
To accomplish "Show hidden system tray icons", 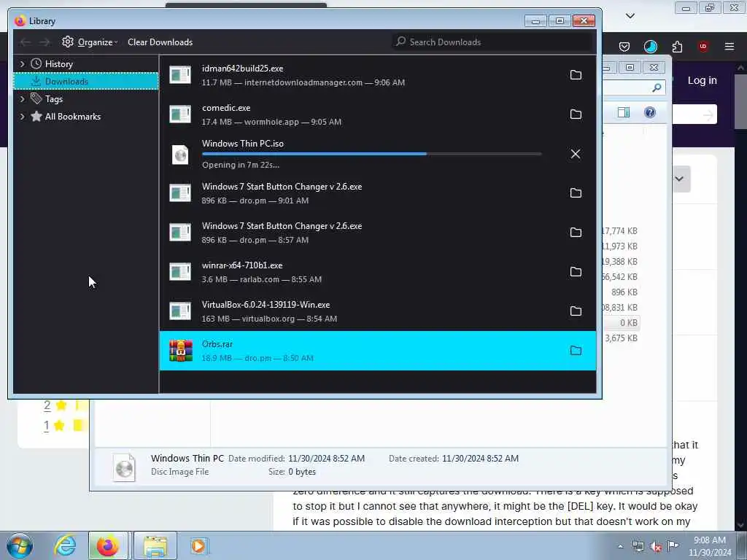I will pyautogui.click(x=620, y=546).
